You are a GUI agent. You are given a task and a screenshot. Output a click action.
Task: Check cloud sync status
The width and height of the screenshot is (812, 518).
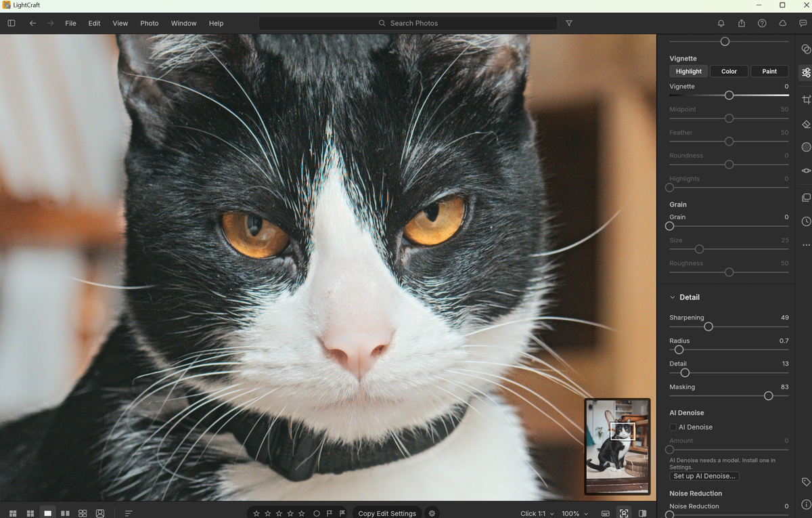(x=783, y=23)
